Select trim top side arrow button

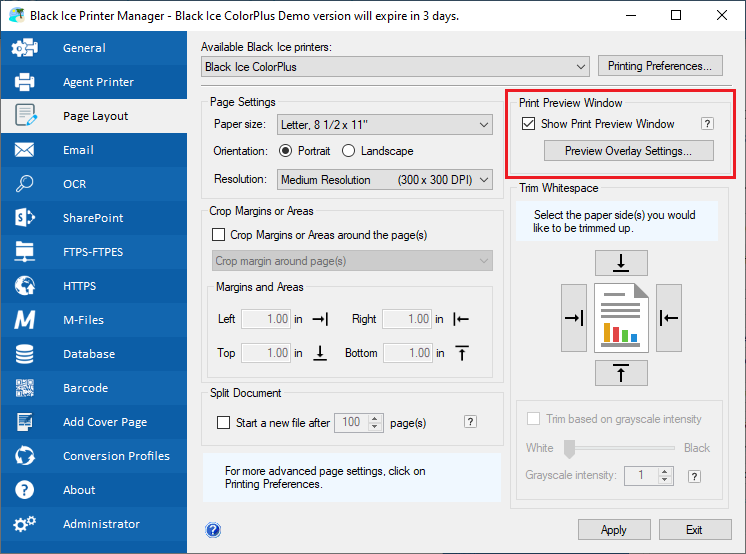pyautogui.click(x=621, y=263)
